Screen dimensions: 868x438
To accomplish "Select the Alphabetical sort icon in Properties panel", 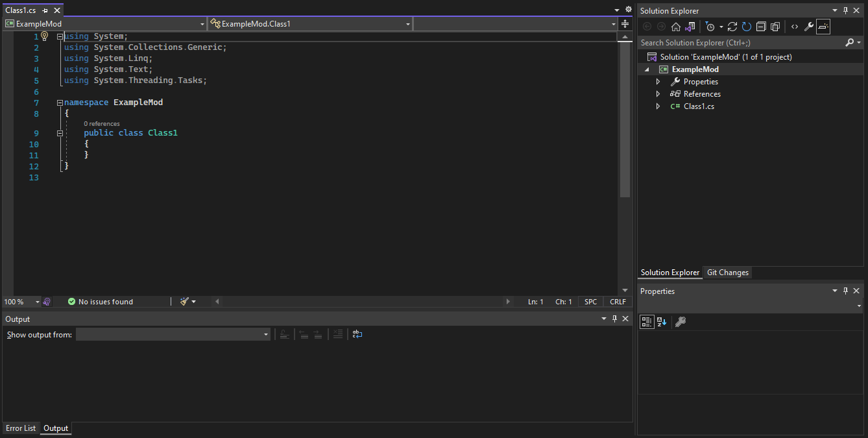I will (x=661, y=321).
